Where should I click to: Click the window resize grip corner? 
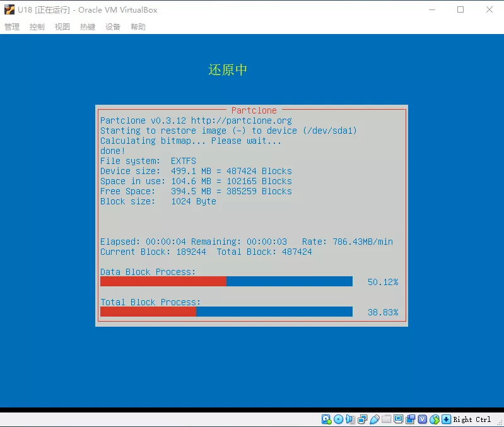coord(500,423)
